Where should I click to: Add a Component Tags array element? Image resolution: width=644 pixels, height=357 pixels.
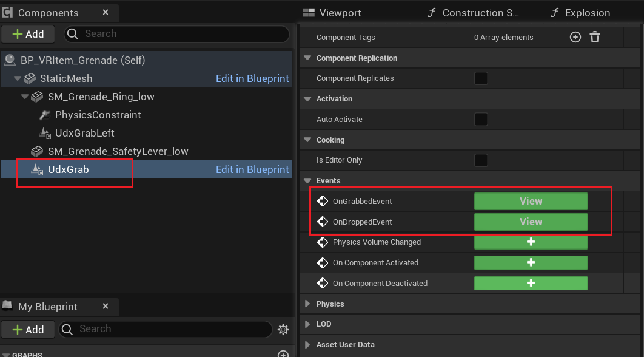tap(575, 38)
